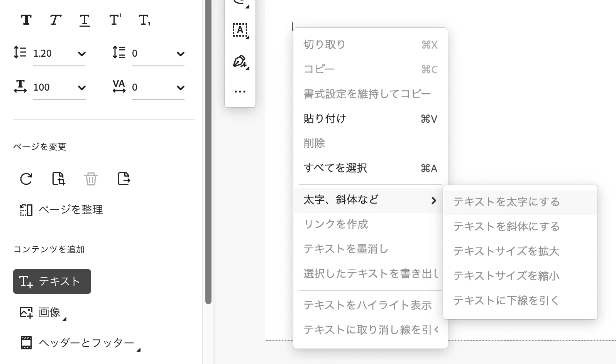Apply bold text style icon
The image size is (616, 364).
click(x=26, y=20)
